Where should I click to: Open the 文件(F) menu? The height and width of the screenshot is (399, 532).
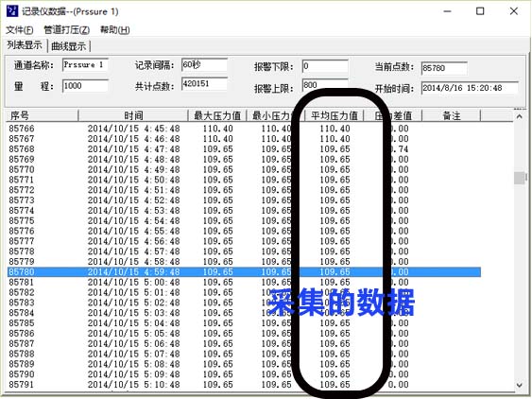[x=20, y=30]
